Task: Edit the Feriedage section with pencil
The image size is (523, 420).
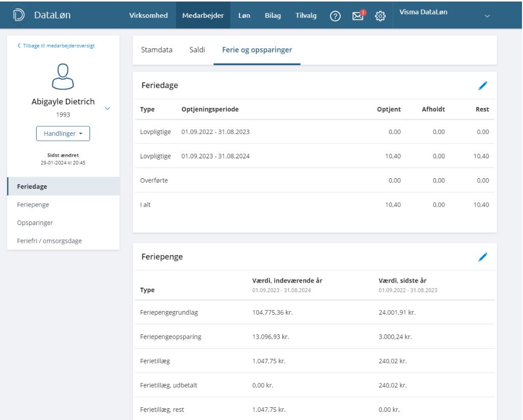Action: (x=483, y=86)
